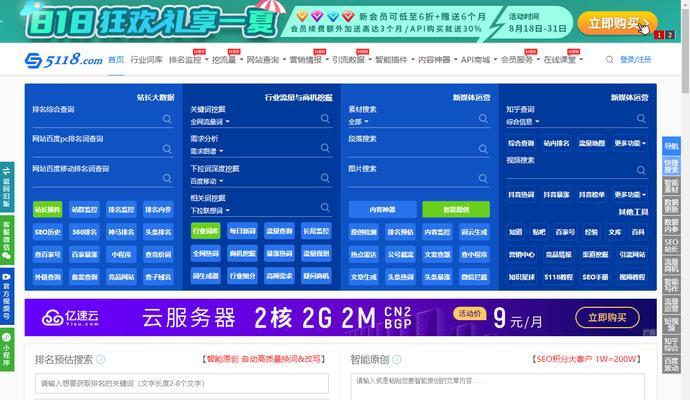Click the 排名预估搜索 keyword input field

tap(182, 383)
